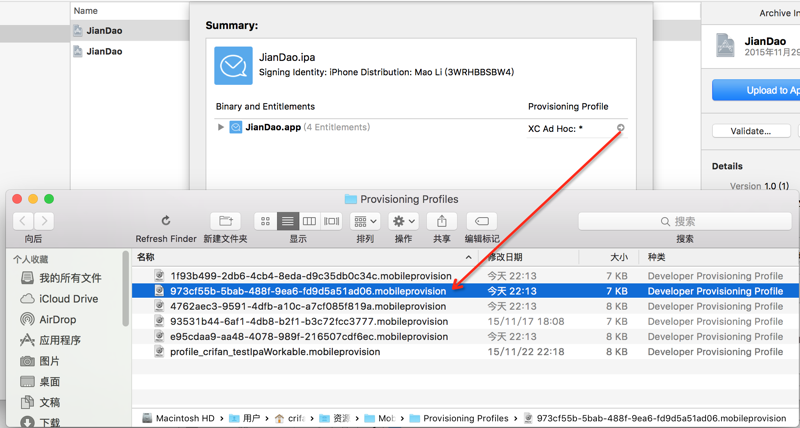This screenshot has height=428, width=800.
Task: Open AirDrop in the sidebar
Action: pos(48,320)
